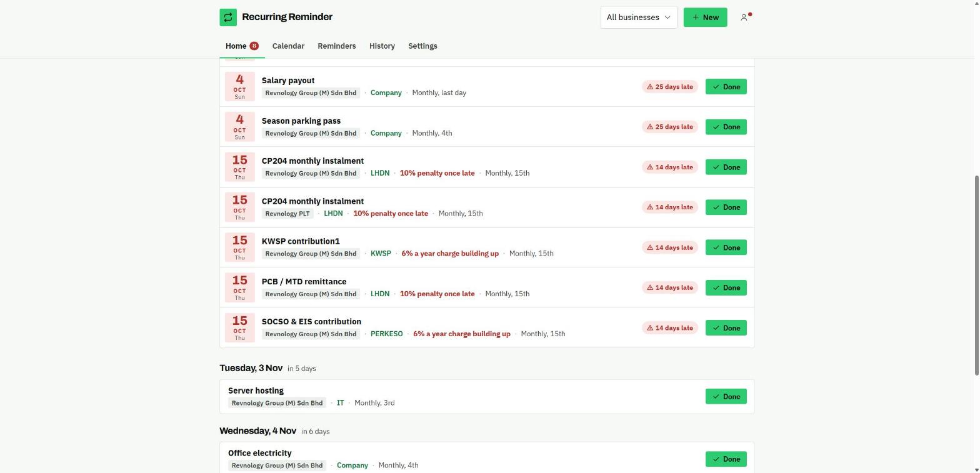Open the All businesses dropdown

coord(639,17)
